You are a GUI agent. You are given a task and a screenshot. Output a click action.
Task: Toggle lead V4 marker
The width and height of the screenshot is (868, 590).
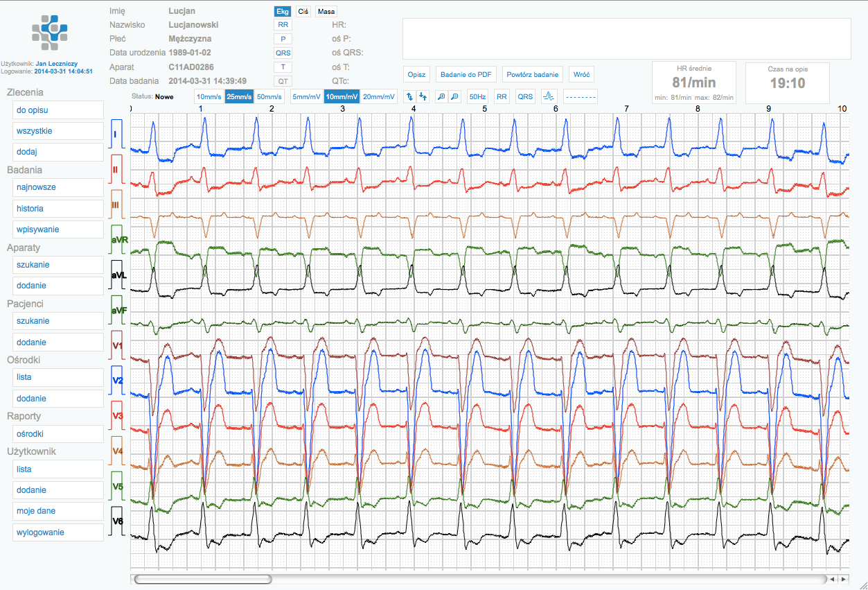pyautogui.click(x=116, y=451)
